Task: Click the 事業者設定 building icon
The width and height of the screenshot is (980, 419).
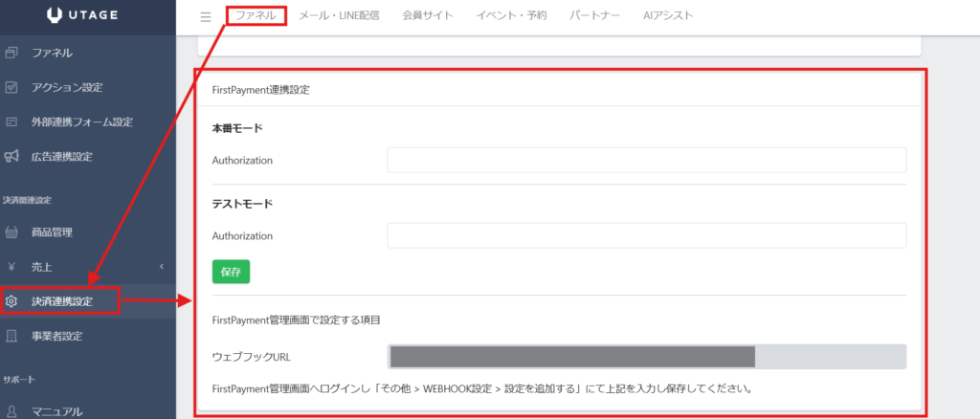Action: pyautogui.click(x=11, y=336)
